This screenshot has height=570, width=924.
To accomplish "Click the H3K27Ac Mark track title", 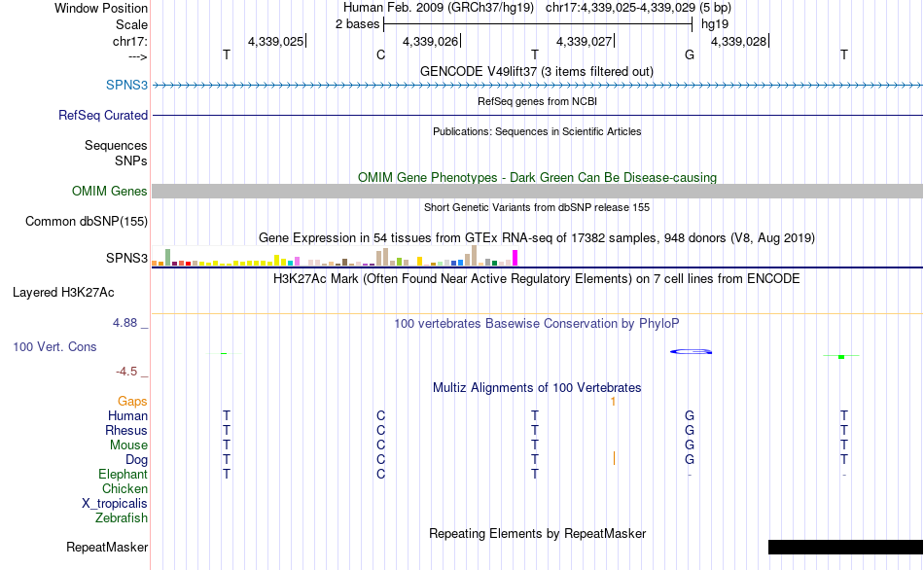I will tap(537, 278).
